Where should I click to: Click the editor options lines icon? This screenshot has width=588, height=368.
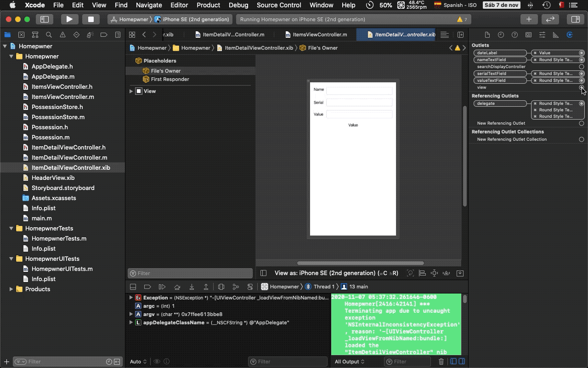444,34
